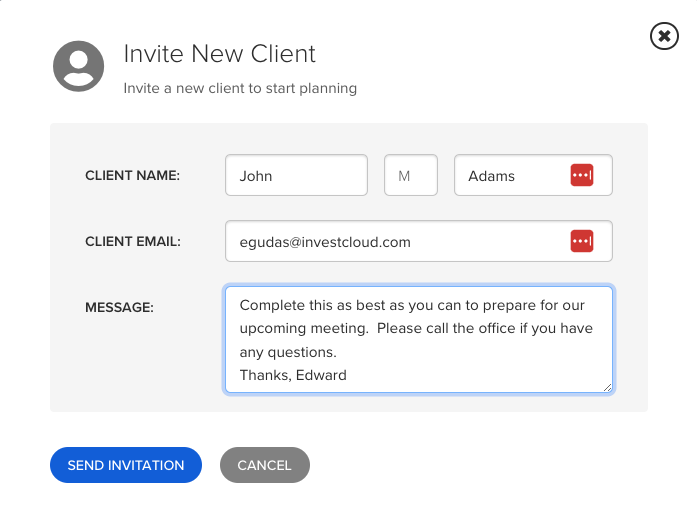The height and width of the screenshot is (516, 697).
Task: Click the CLIENT EMAIL label
Action: (133, 241)
